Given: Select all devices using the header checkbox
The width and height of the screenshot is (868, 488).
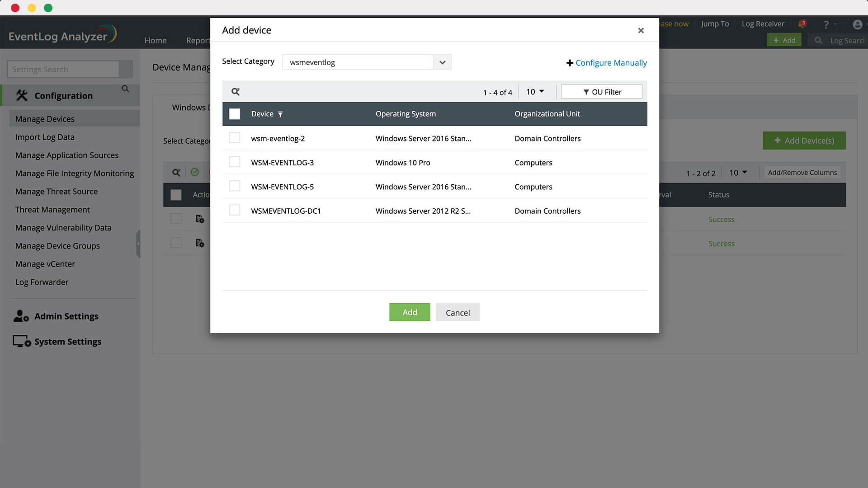Looking at the screenshot, I should pyautogui.click(x=235, y=114).
